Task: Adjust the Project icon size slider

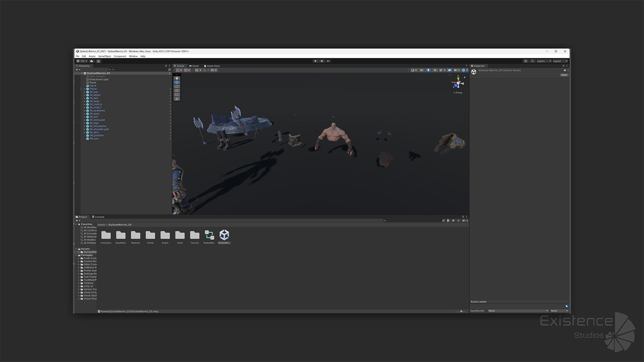Action: pos(461,311)
